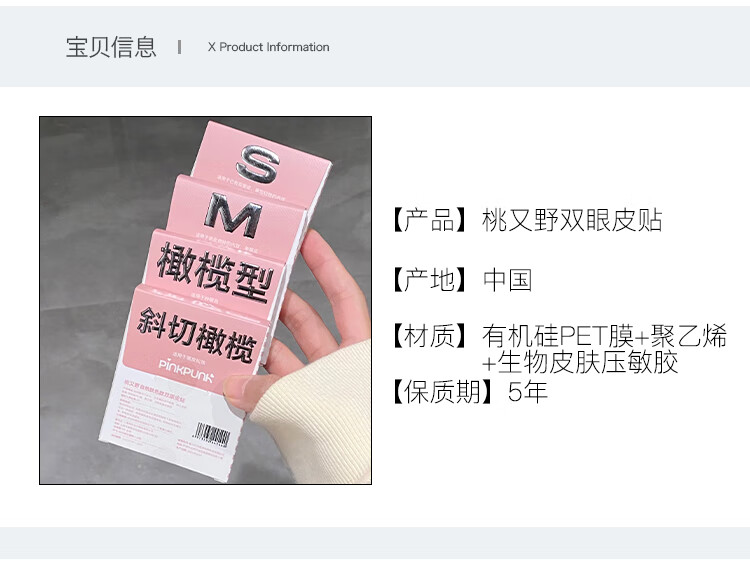Open the product photo thumbnail
The width and height of the screenshot is (750, 565).
click(205, 300)
